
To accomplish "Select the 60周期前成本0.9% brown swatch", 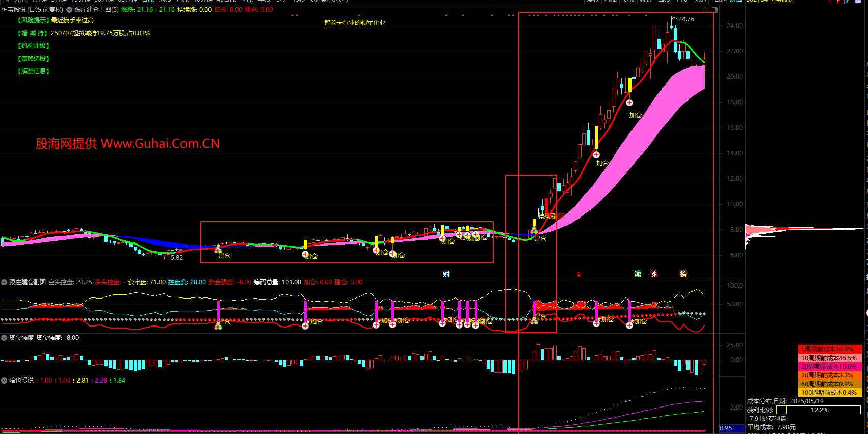I will point(830,384).
